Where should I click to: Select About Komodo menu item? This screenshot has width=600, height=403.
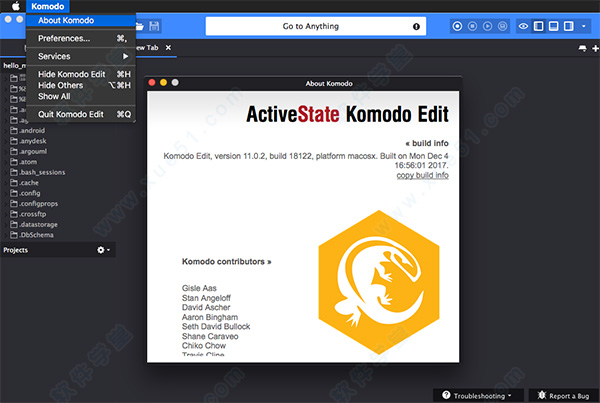[x=81, y=20]
